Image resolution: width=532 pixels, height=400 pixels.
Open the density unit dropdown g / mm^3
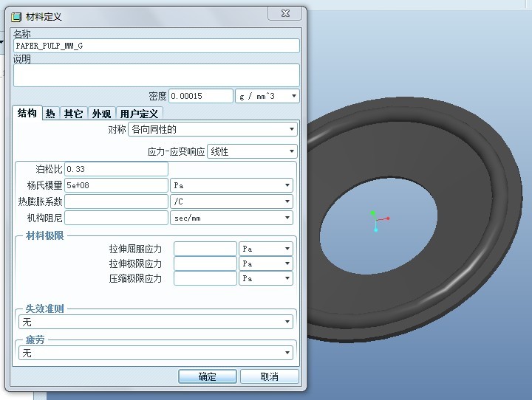click(267, 96)
